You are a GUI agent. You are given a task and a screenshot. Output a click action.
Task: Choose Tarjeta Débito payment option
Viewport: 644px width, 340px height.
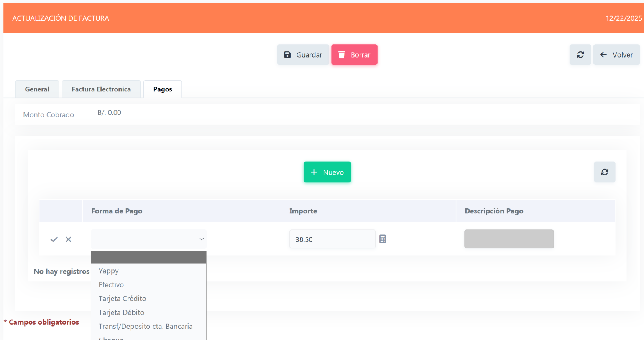click(x=122, y=312)
